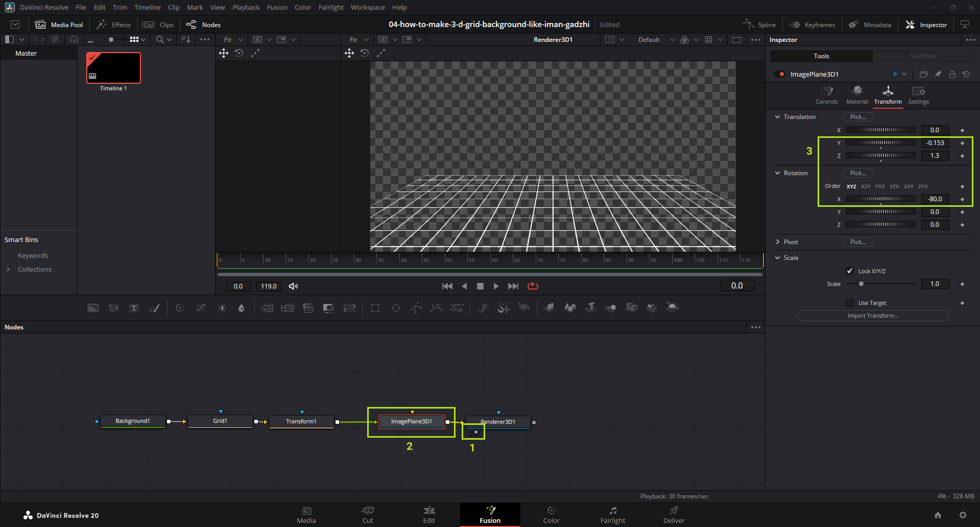Mute audio with the speaker icon
The image size is (980, 527).
point(293,286)
